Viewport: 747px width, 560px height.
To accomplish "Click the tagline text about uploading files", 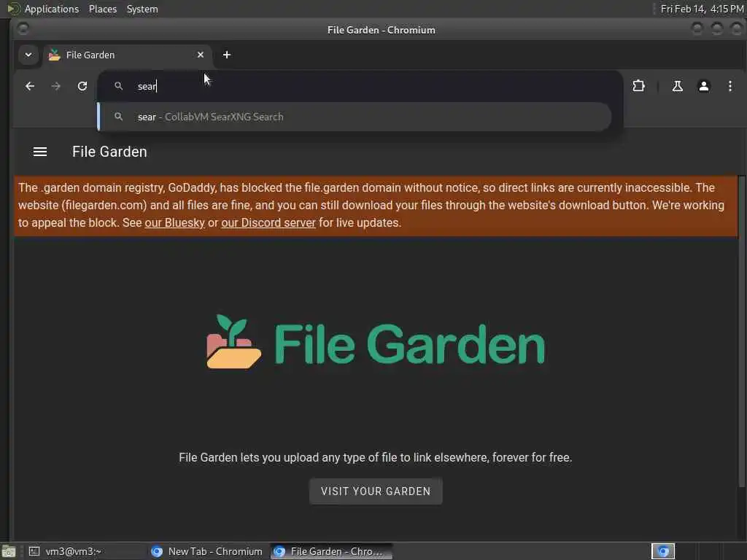I will (x=376, y=458).
